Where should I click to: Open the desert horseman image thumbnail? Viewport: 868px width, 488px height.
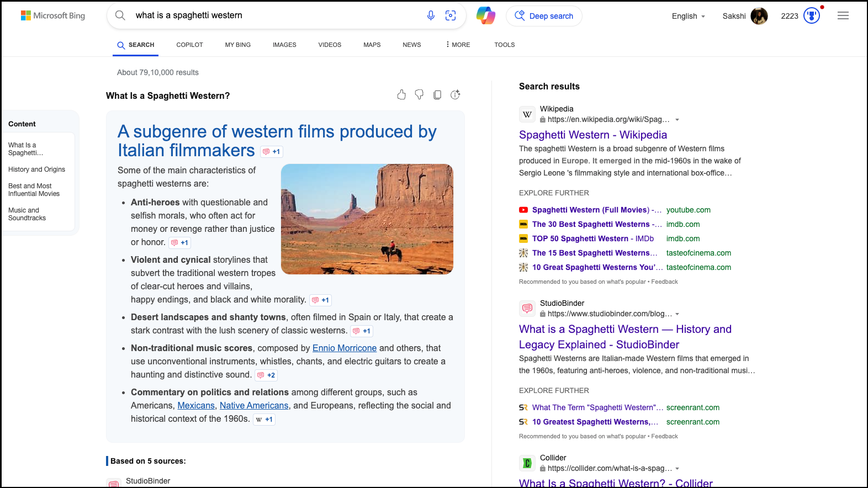click(367, 219)
